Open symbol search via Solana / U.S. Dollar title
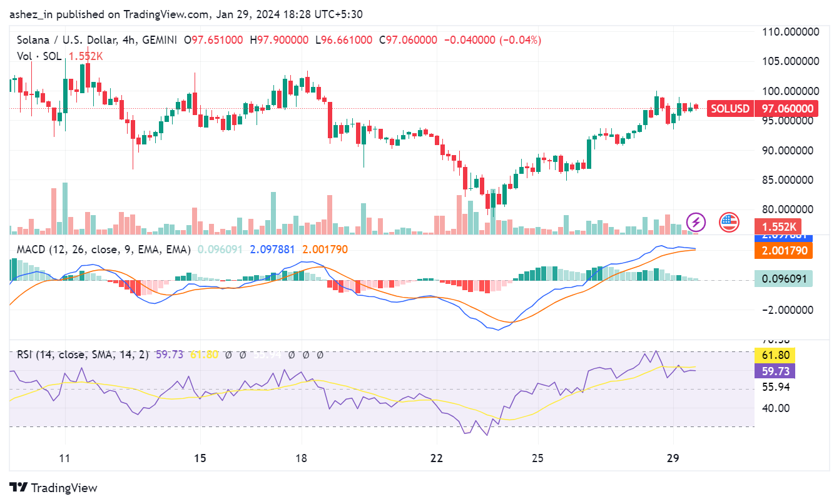 (69, 39)
